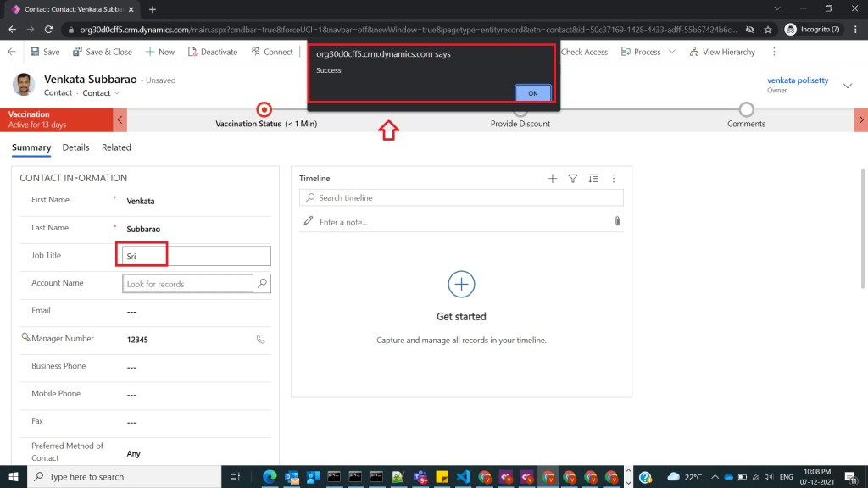Click the back arrow in form header

click(x=12, y=52)
